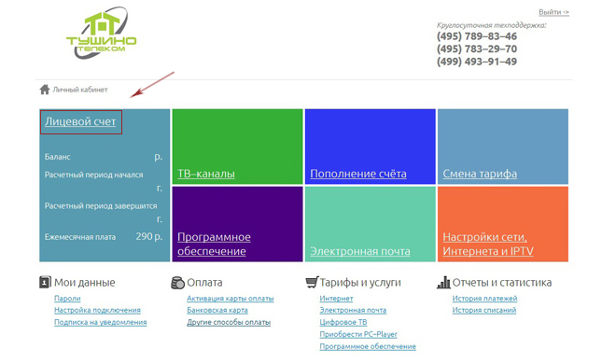Click the Тушино Телеком logo
602x364 pixels.
[x=102, y=33]
